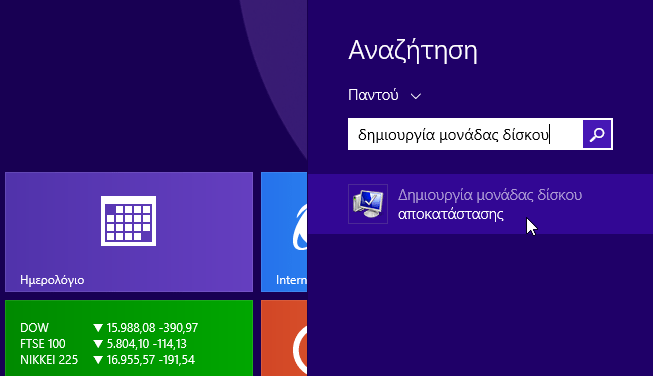Open the recovery drive result icon
Screen dimensions: 653x376
coord(368,204)
